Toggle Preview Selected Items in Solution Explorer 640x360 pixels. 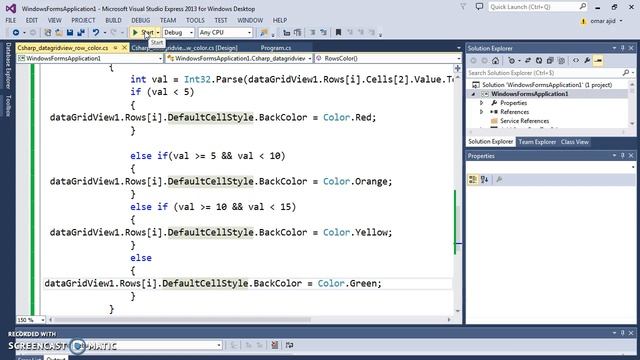coord(598,61)
